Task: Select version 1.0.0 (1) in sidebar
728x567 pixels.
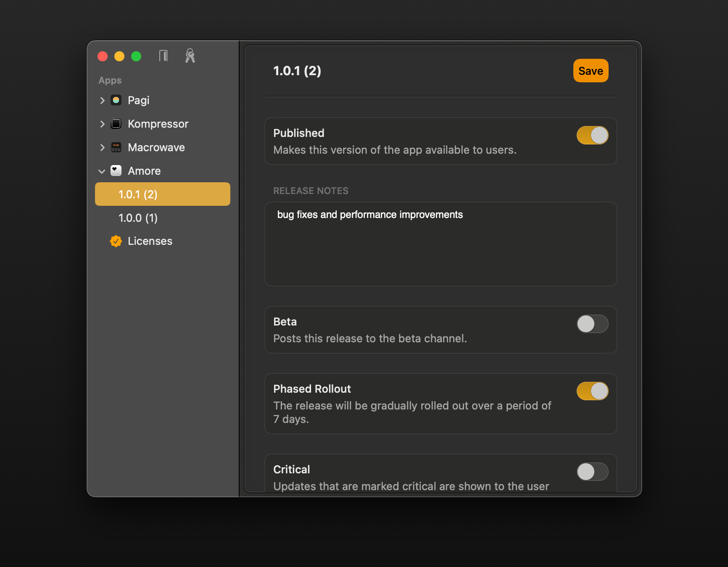Action: (138, 218)
